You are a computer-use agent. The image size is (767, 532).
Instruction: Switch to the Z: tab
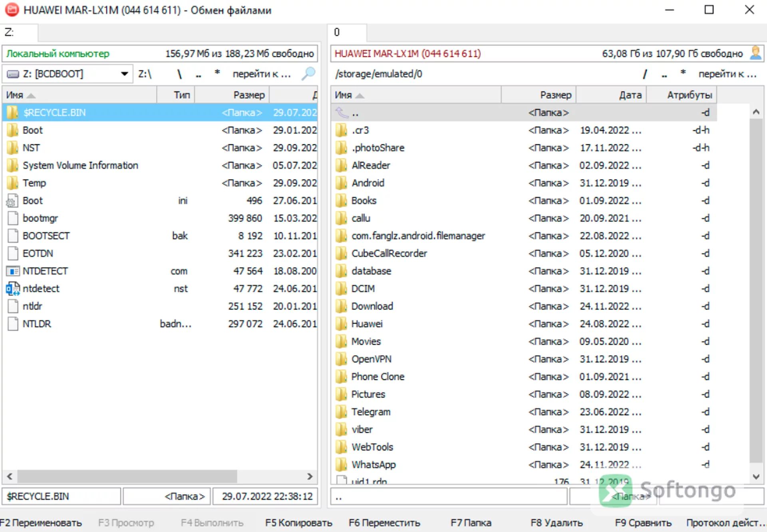[20, 32]
